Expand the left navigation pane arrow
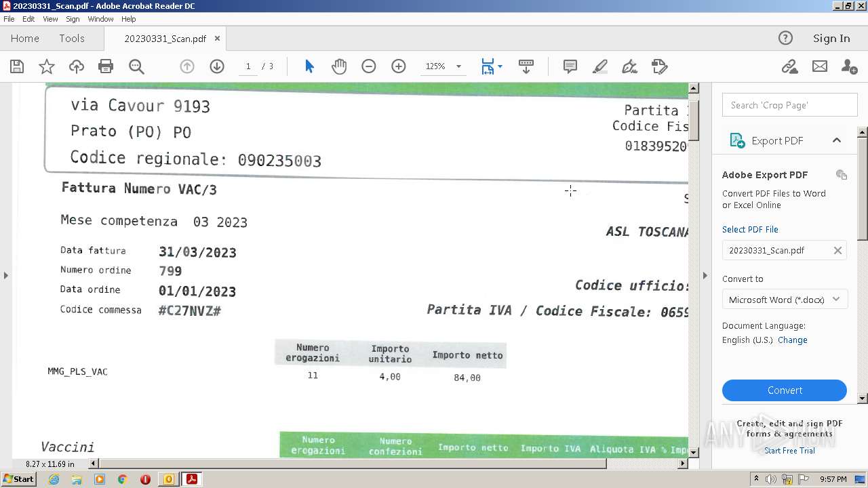The width and height of the screenshot is (868, 488). (x=6, y=275)
